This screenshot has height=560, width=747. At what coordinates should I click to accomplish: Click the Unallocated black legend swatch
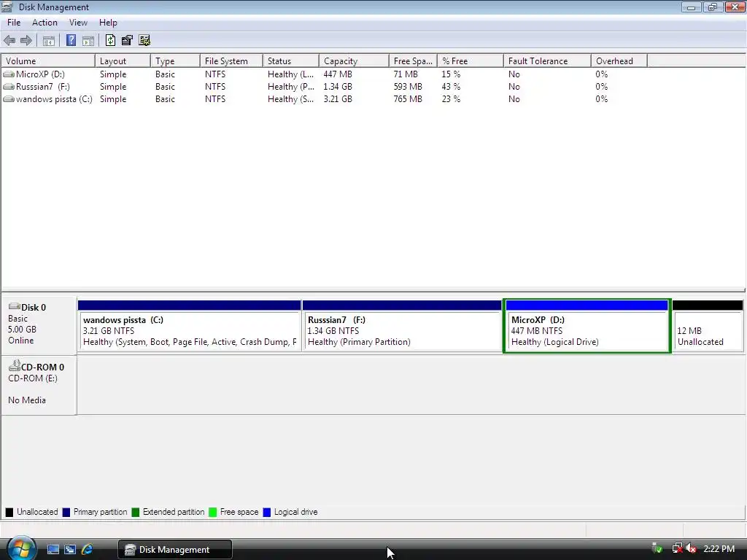tap(9, 513)
